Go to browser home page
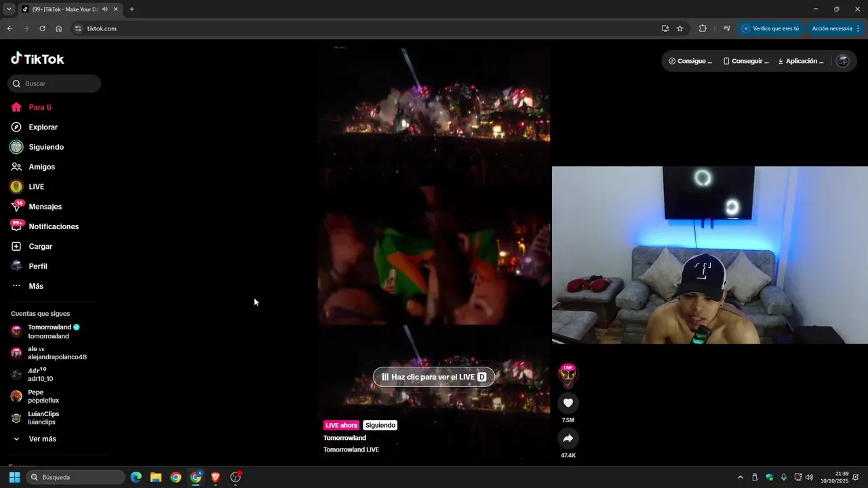868x488 pixels. coord(58,28)
